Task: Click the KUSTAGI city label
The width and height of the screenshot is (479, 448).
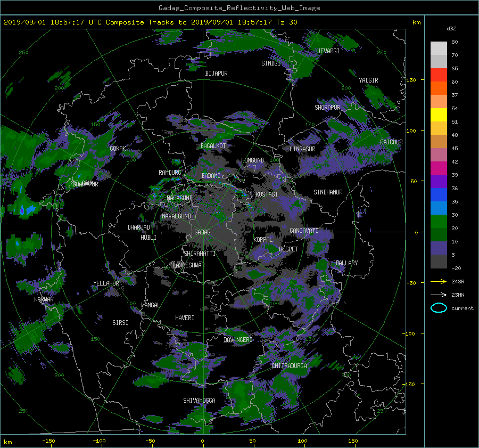Action: click(267, 194)
